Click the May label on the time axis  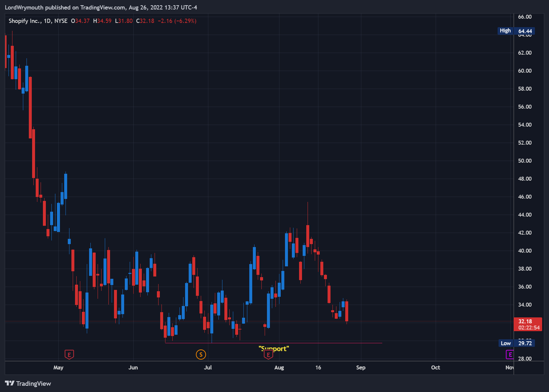(x=58, y=367)
